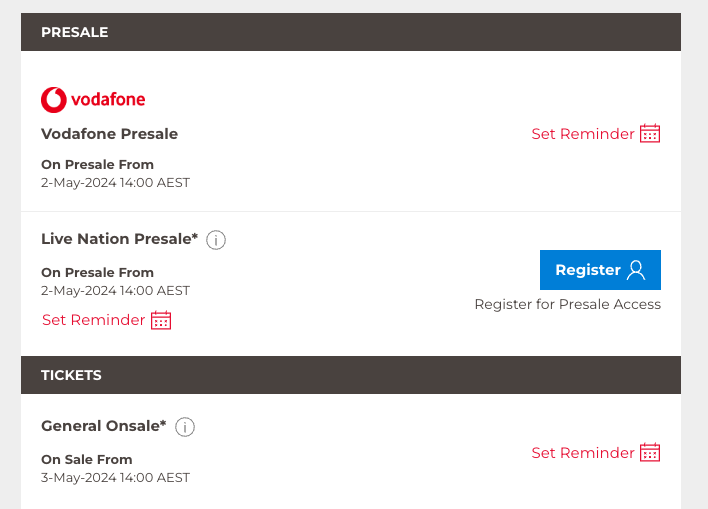Show info for General Onsale
Image resolution: width=708 pixels, height=509 pixels.
(185, 427)
